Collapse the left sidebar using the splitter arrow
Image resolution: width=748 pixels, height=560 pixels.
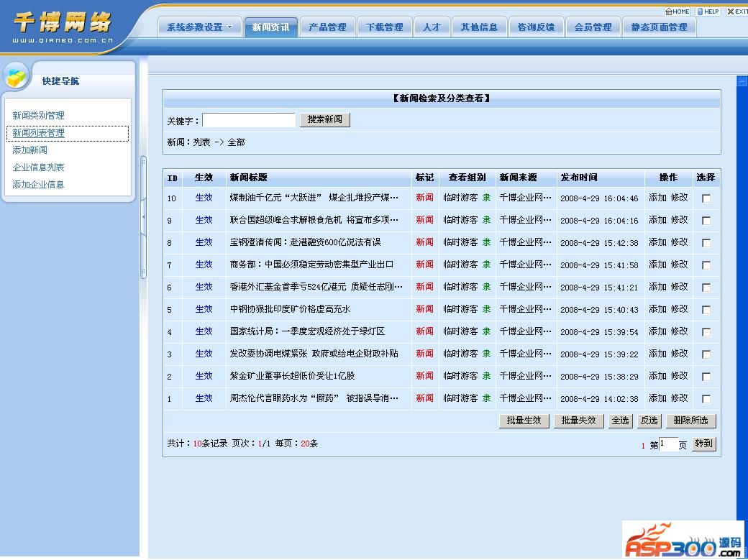(143, 216)
